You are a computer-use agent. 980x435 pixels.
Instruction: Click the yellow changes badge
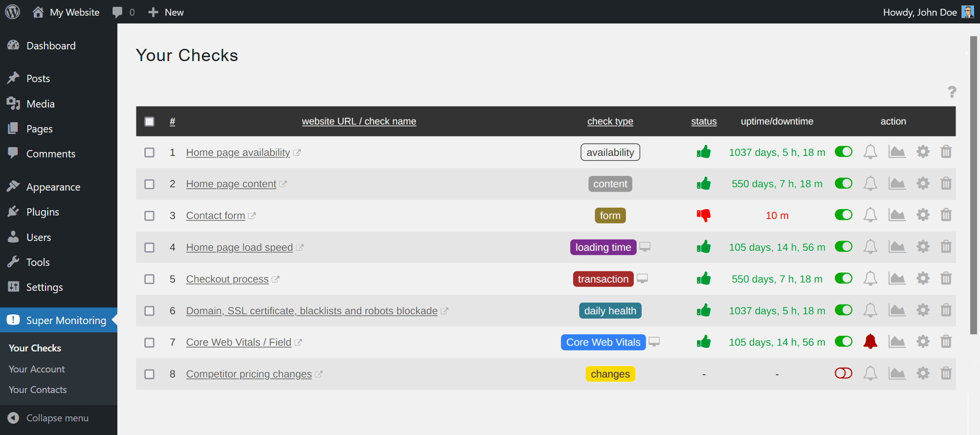tap(610, 374)
